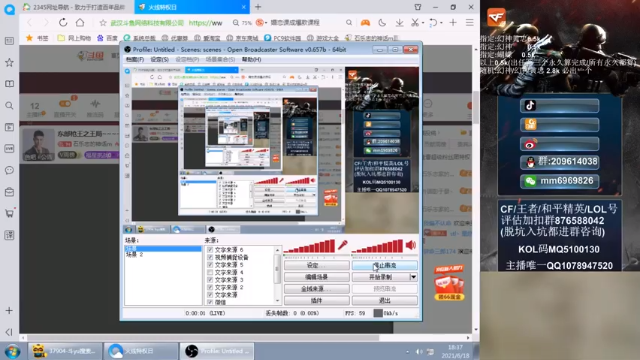
Task: Open the 网上购物 bookmark folder
Action: 74,38
